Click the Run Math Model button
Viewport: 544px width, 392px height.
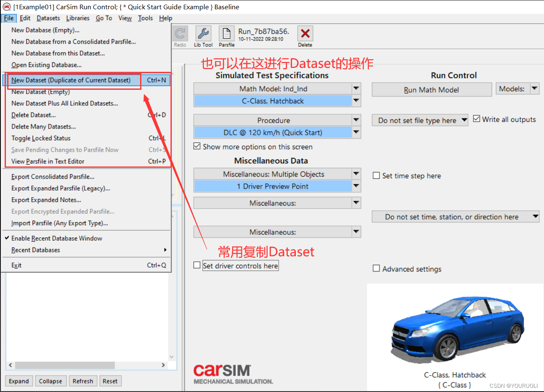tap(431, 89)
